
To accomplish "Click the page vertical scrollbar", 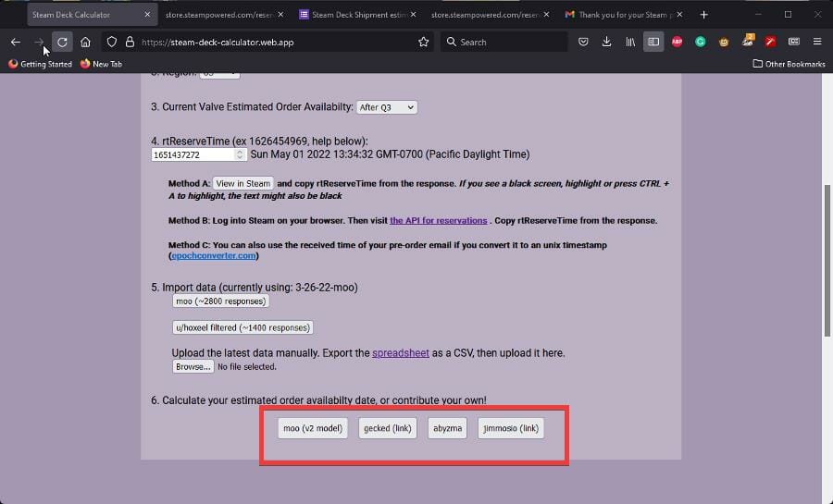I will [827, 260].
